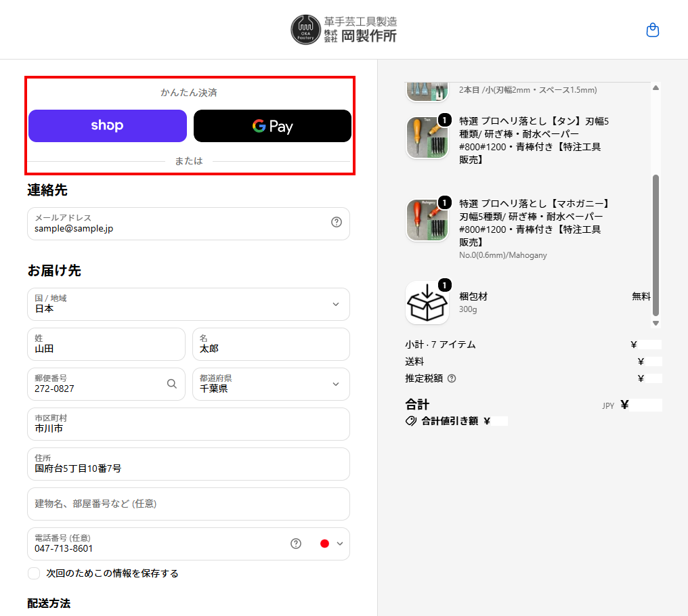Click the 梱包材 packaging box icon

(427, 303)
